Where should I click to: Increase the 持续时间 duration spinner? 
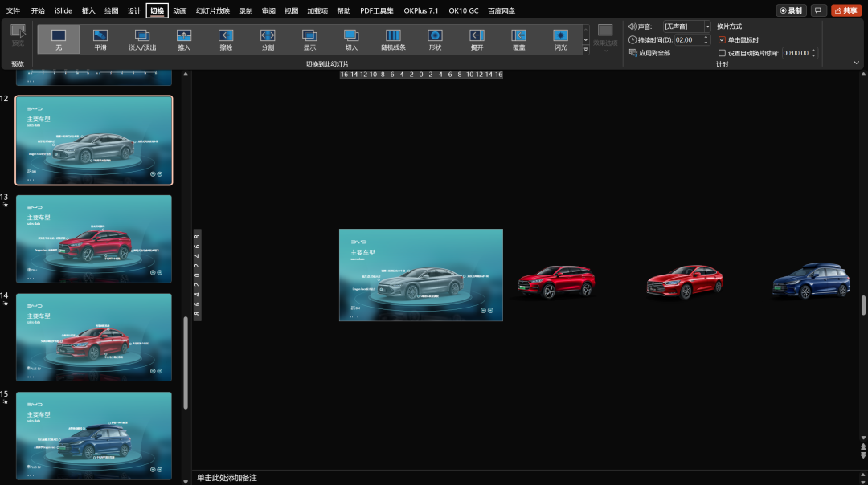[706, 38]
